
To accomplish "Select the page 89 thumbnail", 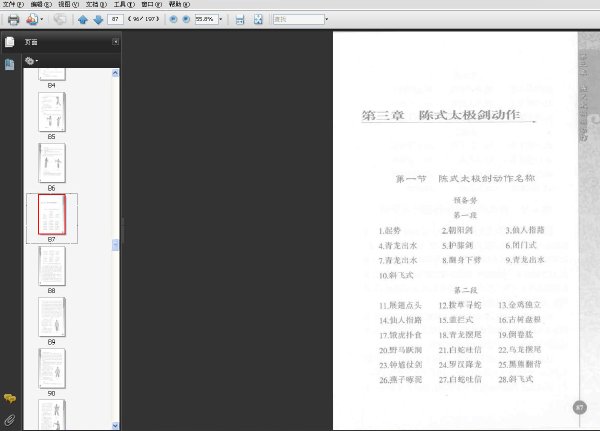I will pos(52,317).
